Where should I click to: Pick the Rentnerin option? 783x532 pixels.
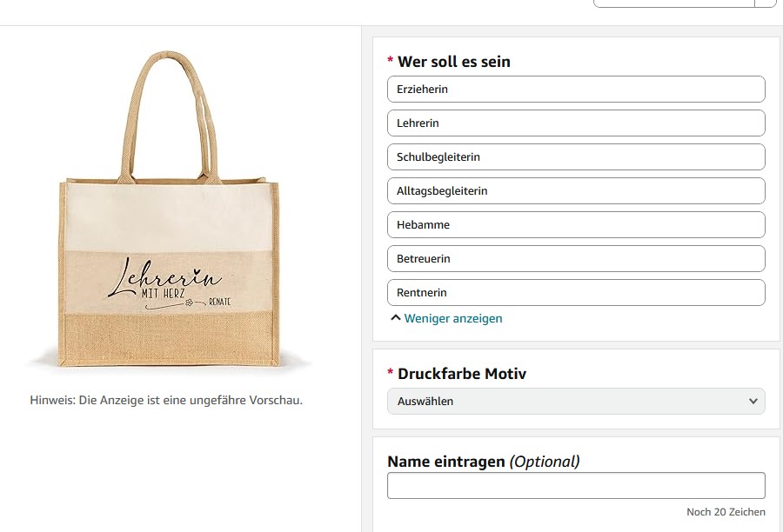pos(576,293)
